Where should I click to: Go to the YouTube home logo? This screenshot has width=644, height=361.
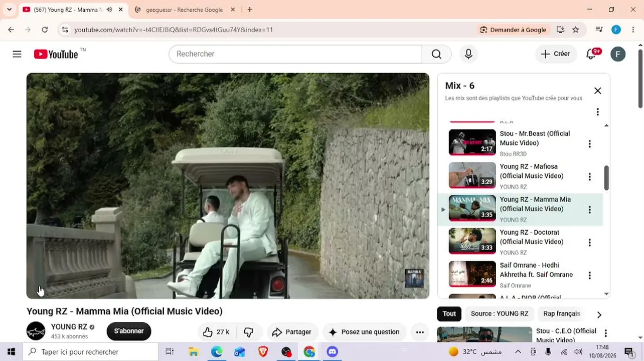pyautogui.click(x=56, y=54)
